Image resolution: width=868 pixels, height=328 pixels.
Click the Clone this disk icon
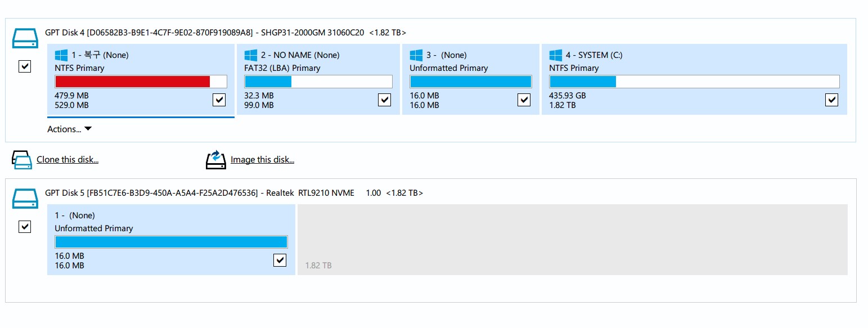coord(22,160)
